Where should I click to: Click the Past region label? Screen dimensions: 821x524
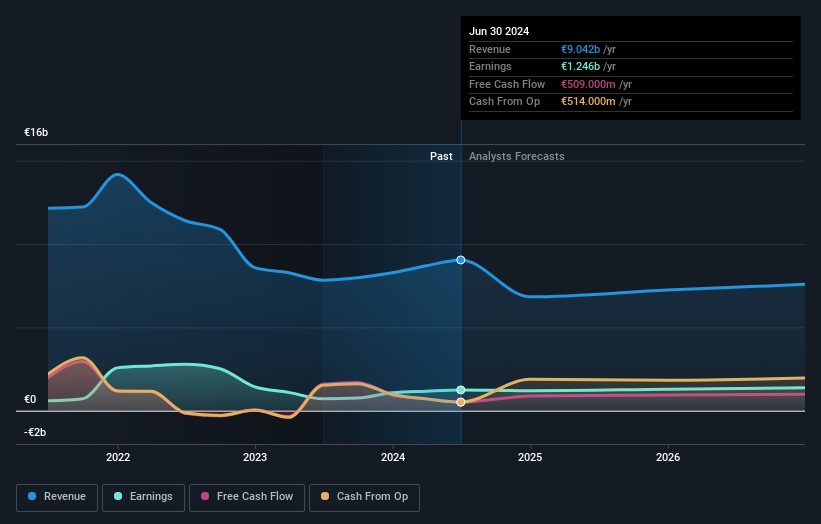pos(441,156)
